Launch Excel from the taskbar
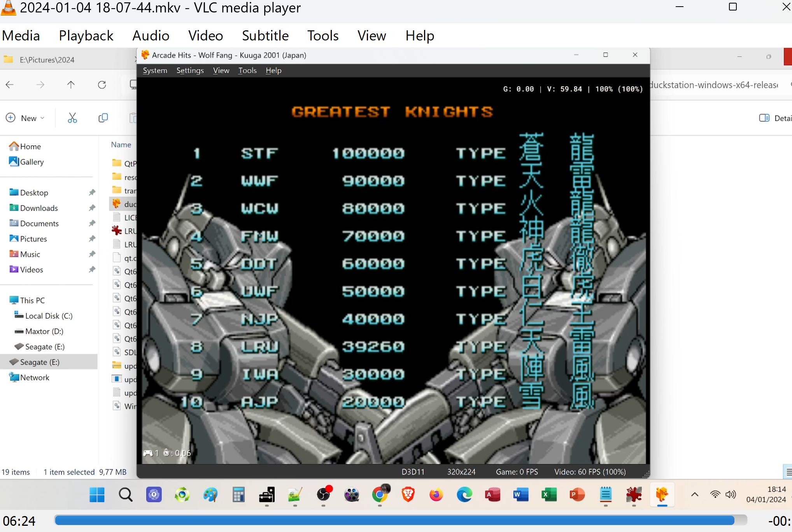 [x=549, y=495]
